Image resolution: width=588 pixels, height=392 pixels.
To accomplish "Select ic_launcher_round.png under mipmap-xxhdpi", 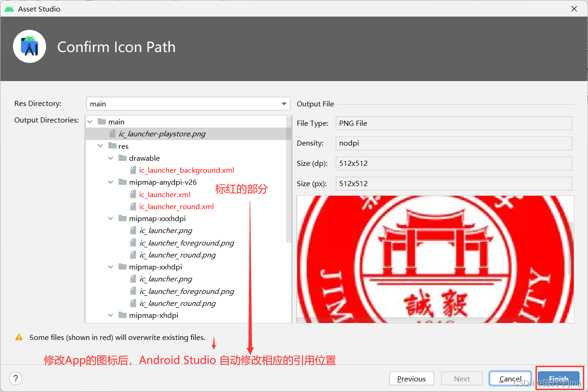I will 178,303.
